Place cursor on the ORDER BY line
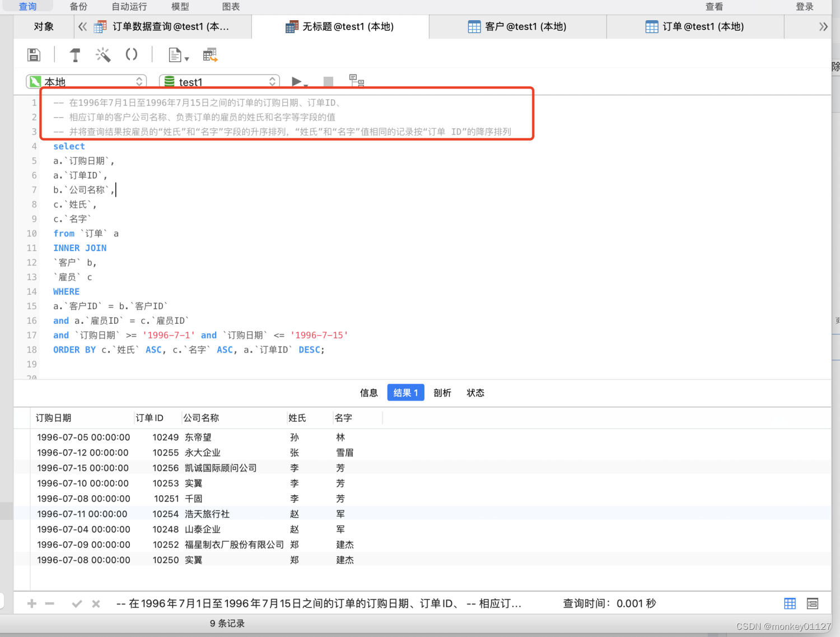The height and width of the screenshot is (637, 840). tap(189, 350)
